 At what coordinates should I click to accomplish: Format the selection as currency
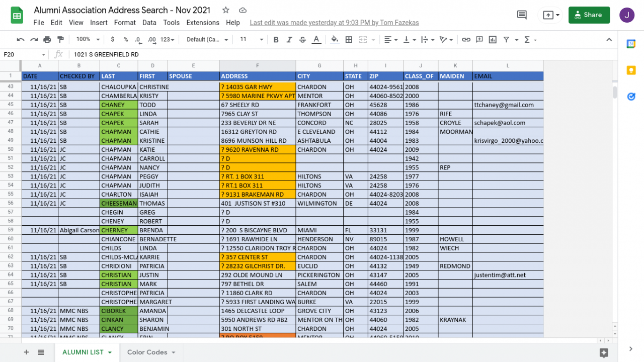(x=112, y=40)
